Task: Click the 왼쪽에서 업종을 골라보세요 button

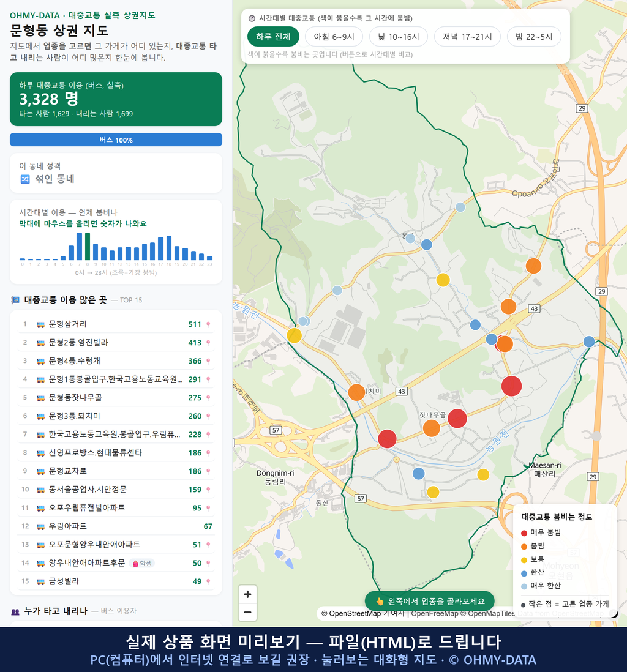Action: tap(429, 601)
